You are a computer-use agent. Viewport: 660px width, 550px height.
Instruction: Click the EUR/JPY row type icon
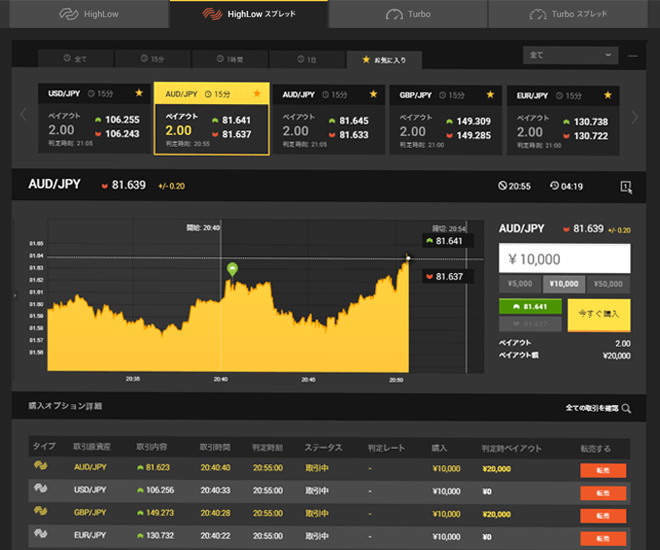[x=40, y=533]
